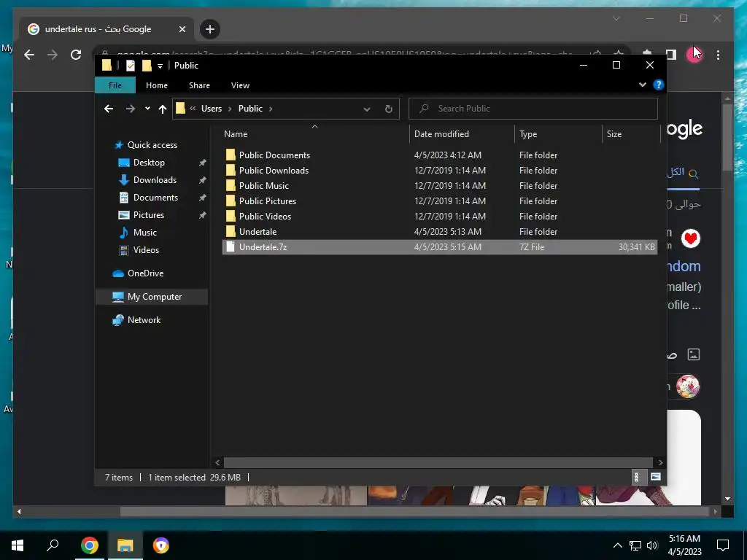Open the Home ribbon tab
The width and height of the screenshot is (747, 560).
pos(157,85)
